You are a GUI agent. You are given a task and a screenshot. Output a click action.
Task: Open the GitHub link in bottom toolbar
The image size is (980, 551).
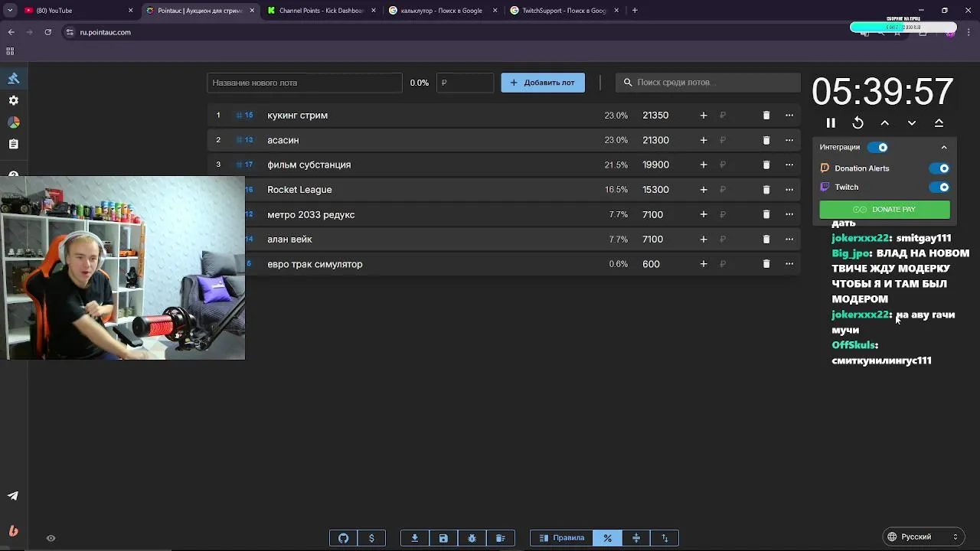point(344,538)
